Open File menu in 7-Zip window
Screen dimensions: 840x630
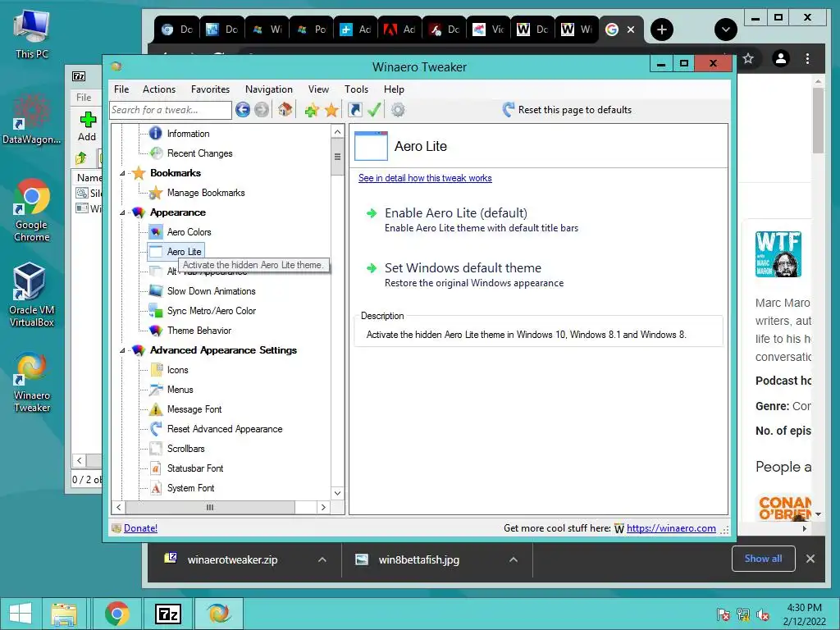[84, 98]
